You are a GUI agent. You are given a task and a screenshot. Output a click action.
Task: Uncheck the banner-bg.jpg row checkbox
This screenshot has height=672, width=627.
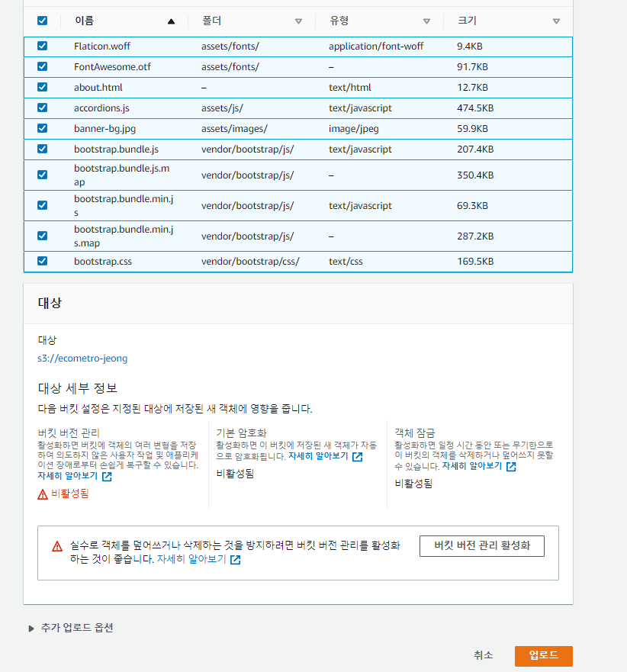[x=42, y=128]
